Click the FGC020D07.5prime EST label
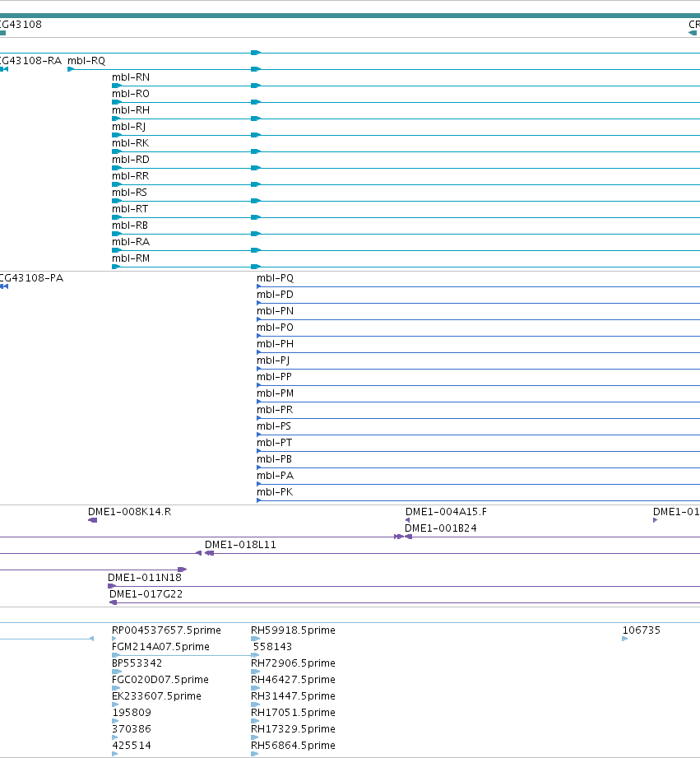Image resolution: width=700 pixels, height=758 pixels. (160, 680)
